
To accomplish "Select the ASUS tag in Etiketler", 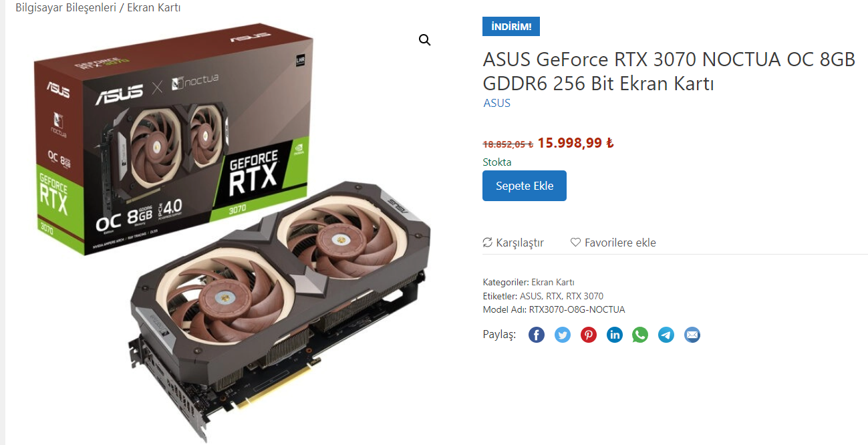I will point(531,296).
